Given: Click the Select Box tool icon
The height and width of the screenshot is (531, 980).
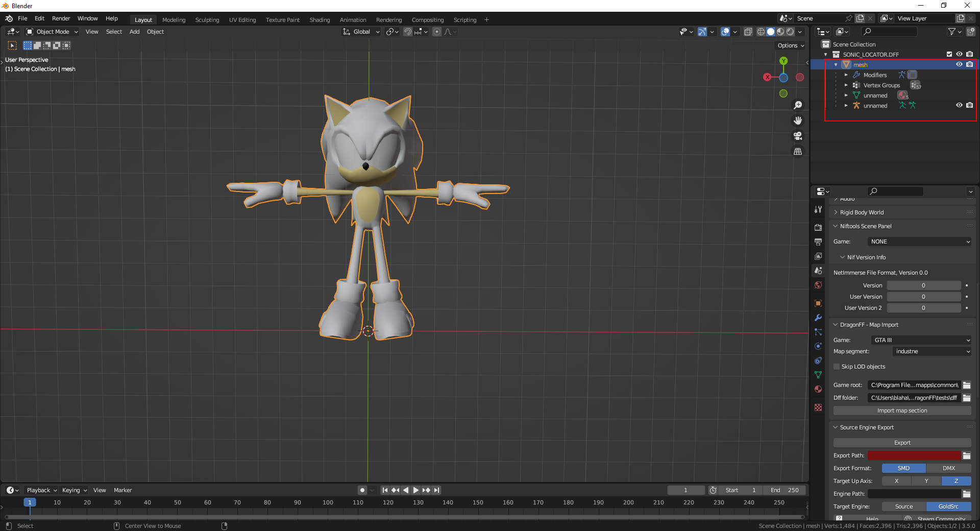Looking at the screenshot, I should pos(13,45).
